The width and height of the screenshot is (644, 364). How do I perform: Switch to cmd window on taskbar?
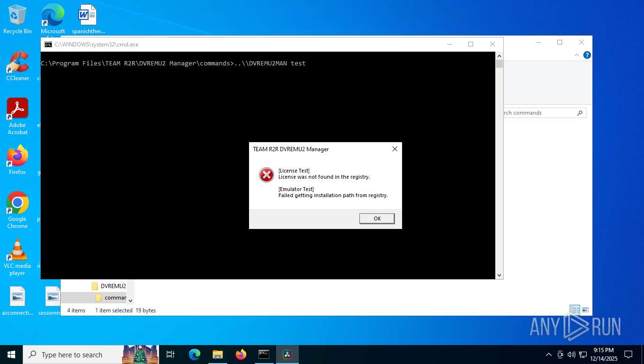pyautogui.click(x=264, y=355)
